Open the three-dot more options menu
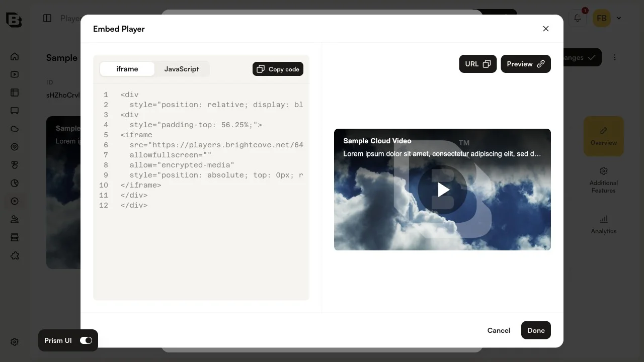 point(614,57)
